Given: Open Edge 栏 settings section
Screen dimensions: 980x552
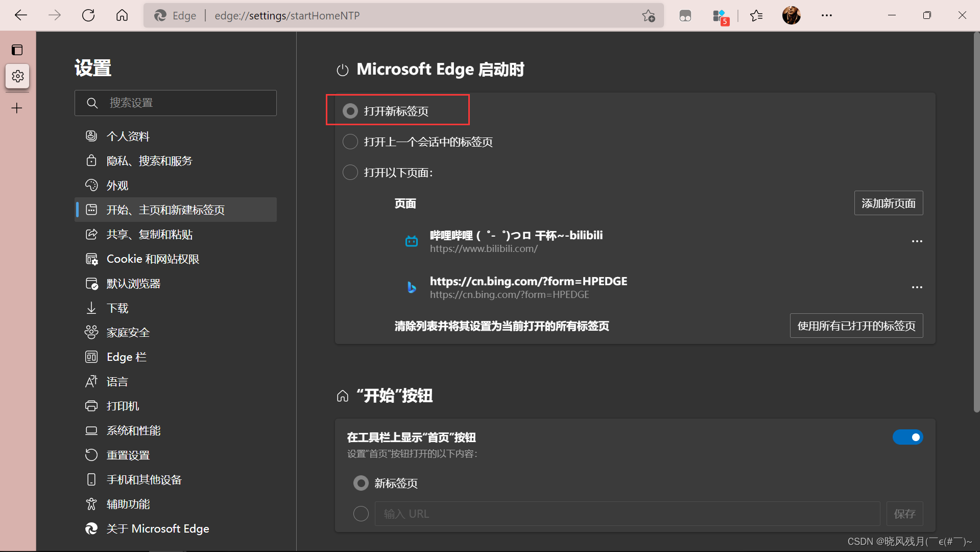Looking at the screenshot, I should (x=176, y=357).
